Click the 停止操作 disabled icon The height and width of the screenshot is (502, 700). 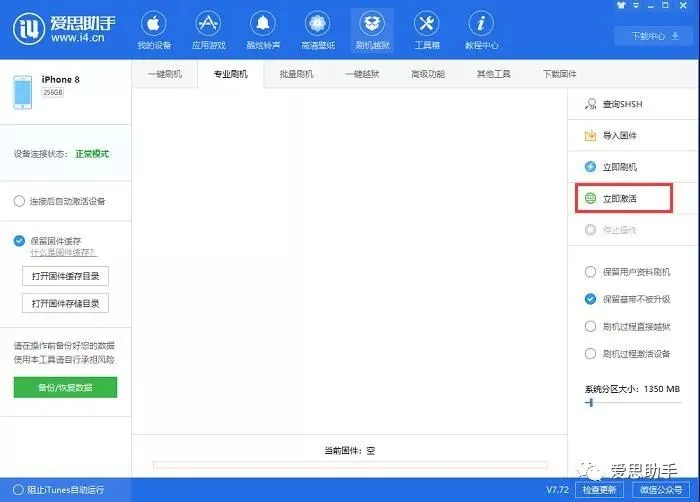(590, 230)
